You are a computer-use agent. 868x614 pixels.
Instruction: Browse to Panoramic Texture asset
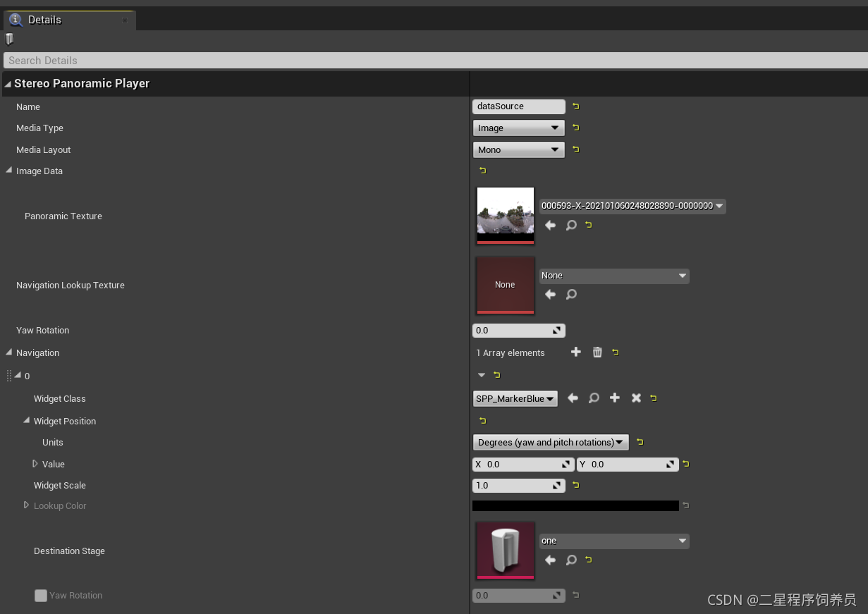571,225
